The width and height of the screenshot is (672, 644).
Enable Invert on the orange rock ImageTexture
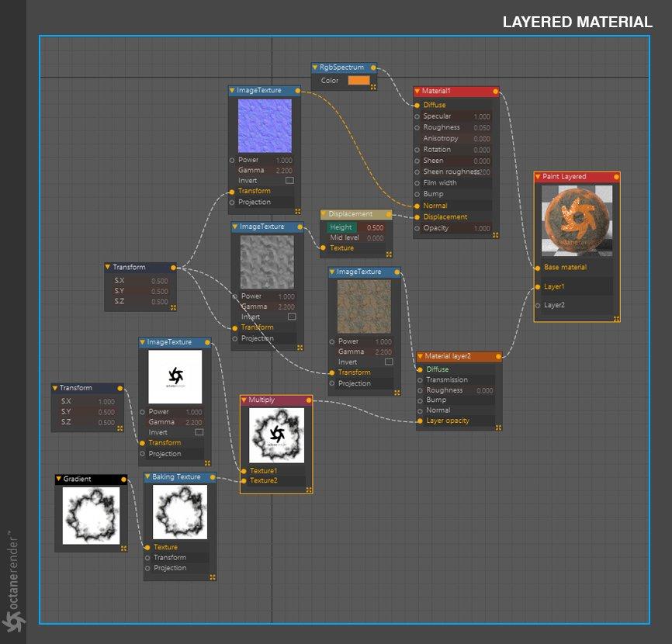(389, 362)
